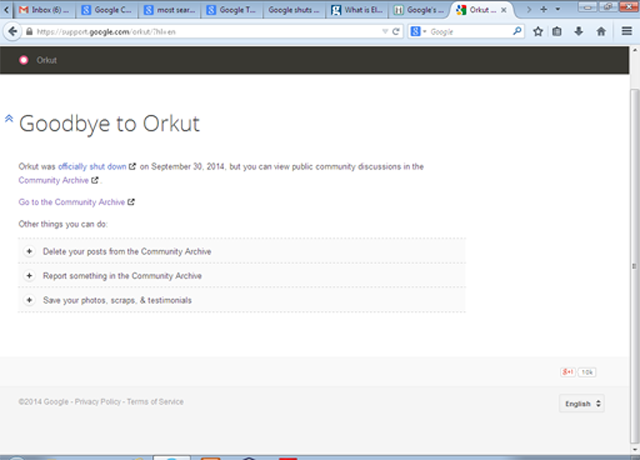Click the URL address bar
640x460 pixels.
pyautogui.click(x=204, y=31)
